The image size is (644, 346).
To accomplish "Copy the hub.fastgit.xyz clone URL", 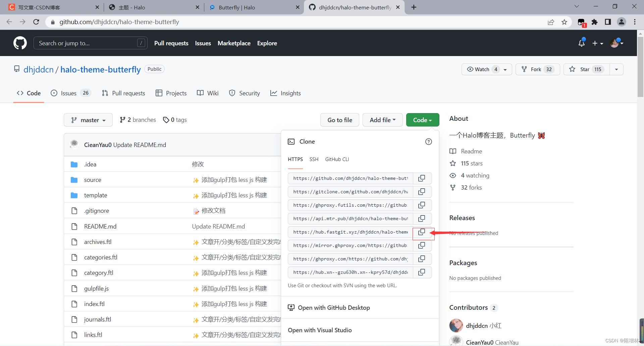I will point(422,232).
